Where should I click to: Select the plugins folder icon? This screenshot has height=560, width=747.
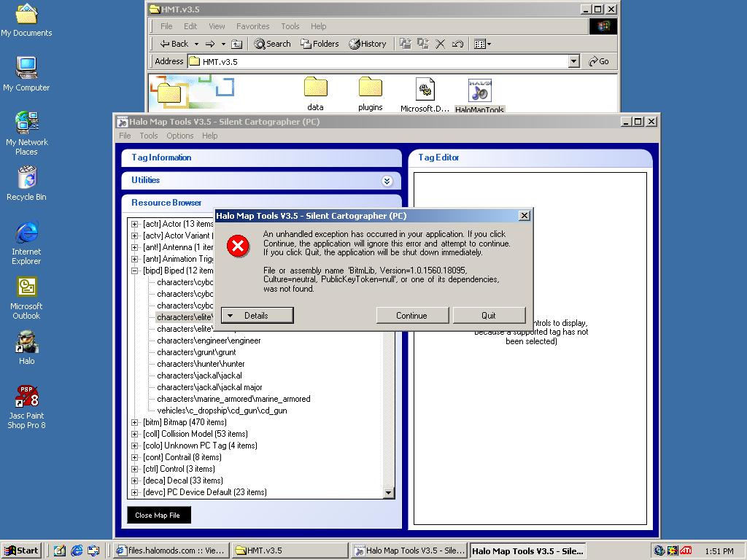[370, 94]
